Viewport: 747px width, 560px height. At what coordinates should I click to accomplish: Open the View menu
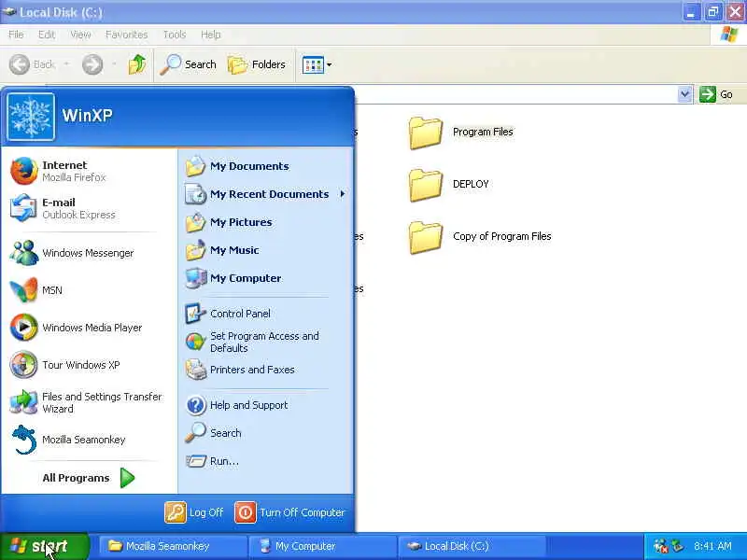pos(80,35)
